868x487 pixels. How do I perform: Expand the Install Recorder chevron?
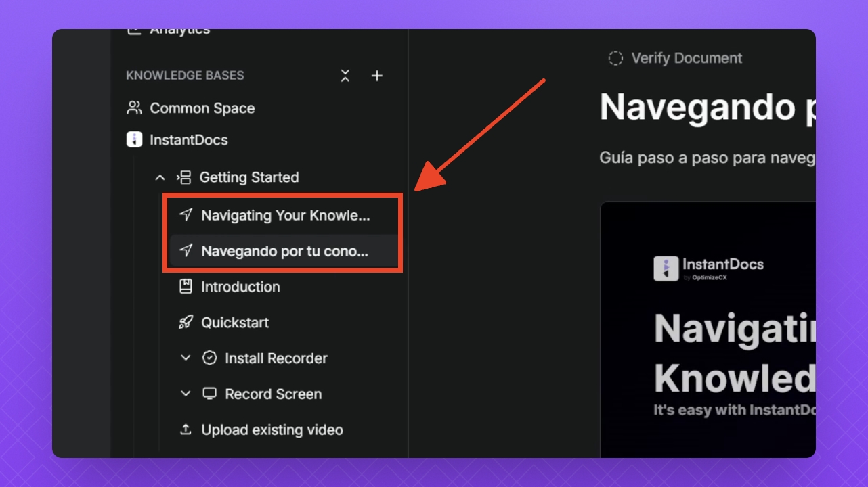coord(186,358)
